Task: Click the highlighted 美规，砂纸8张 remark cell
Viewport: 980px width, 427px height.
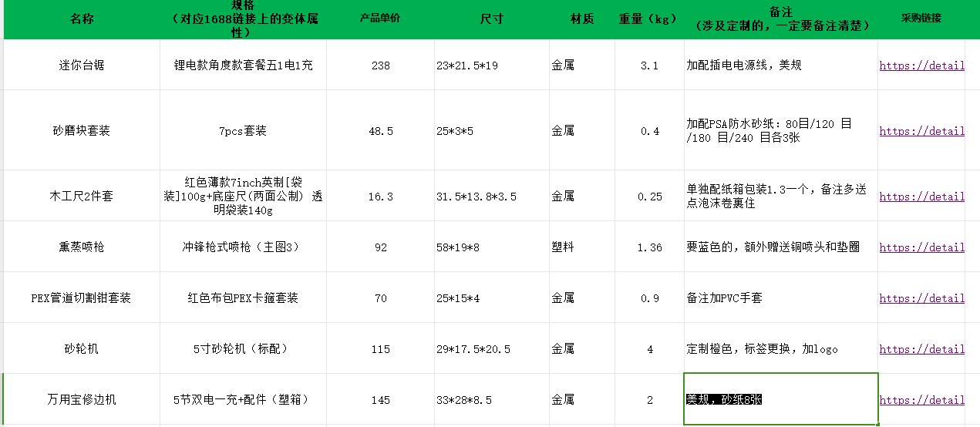Action: click(x=780, y=399)
